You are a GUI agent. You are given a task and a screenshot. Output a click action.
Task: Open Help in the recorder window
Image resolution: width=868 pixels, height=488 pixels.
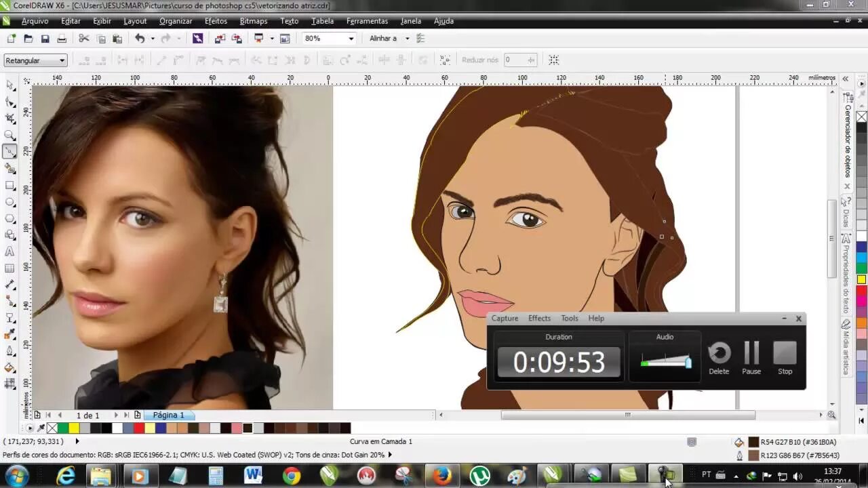click(596, 318)
